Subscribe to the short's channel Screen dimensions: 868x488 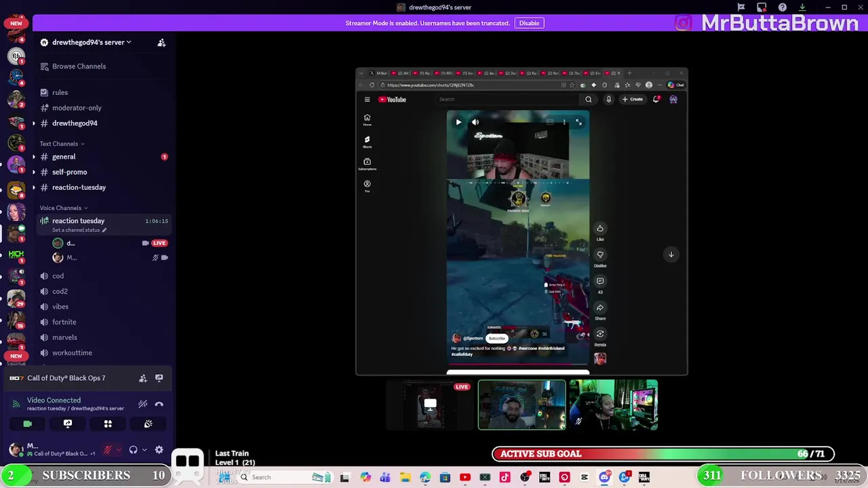[x=497, y=338]
